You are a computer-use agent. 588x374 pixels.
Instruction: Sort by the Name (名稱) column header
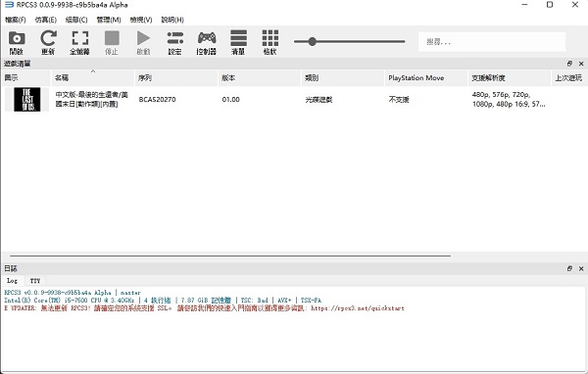point(93,78)
